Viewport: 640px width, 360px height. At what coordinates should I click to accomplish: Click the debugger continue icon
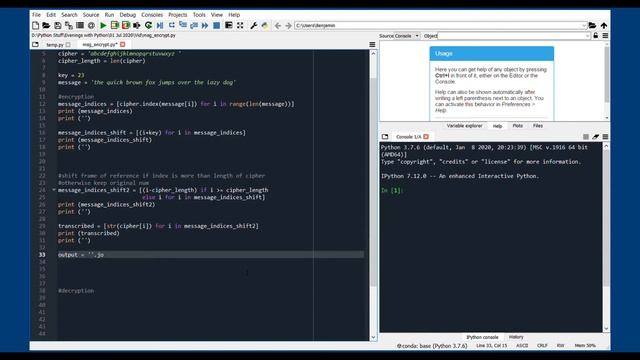(205, 25)
